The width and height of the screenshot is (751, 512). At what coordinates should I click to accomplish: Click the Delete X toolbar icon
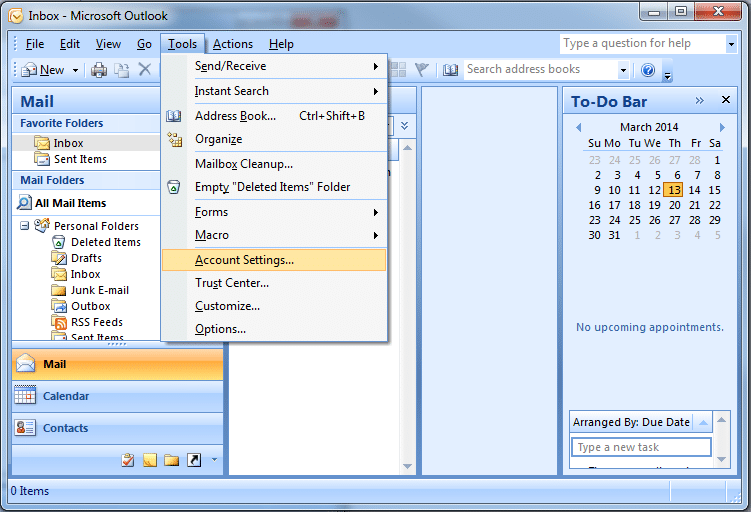click(145, 69)
